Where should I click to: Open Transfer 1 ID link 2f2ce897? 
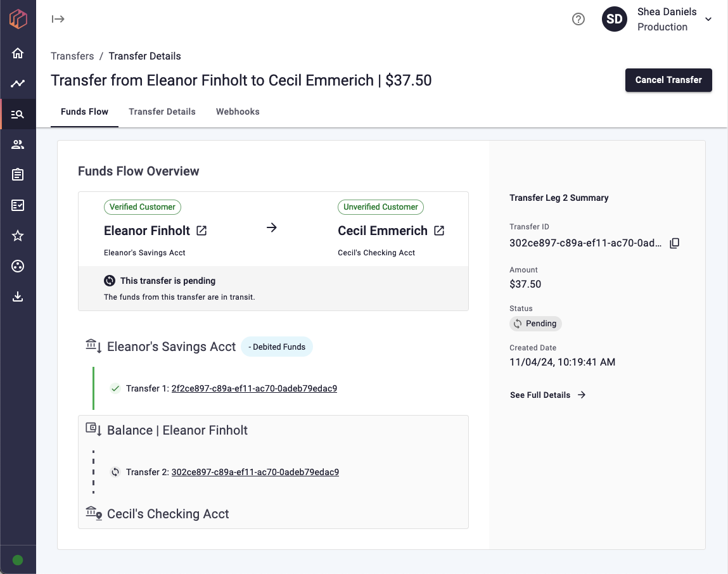coord(254,388)
